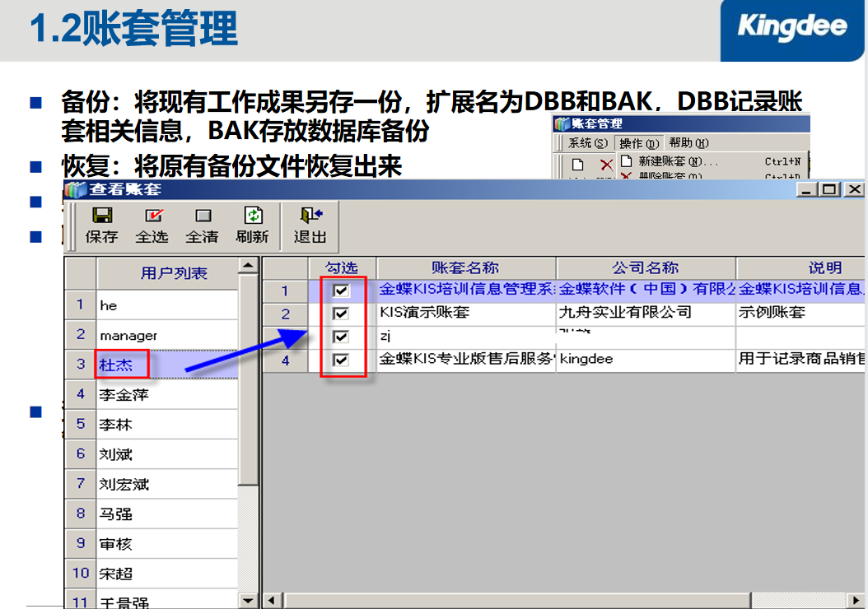Screen dimensions: 868x609
Task: Select user 刘斌 in the user list
Action: [167, 454]
